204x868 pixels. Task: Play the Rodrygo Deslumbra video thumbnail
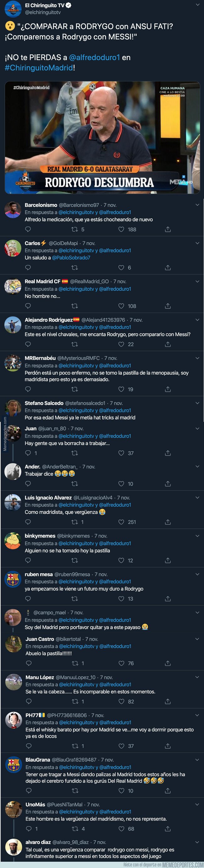click(102, 137)
